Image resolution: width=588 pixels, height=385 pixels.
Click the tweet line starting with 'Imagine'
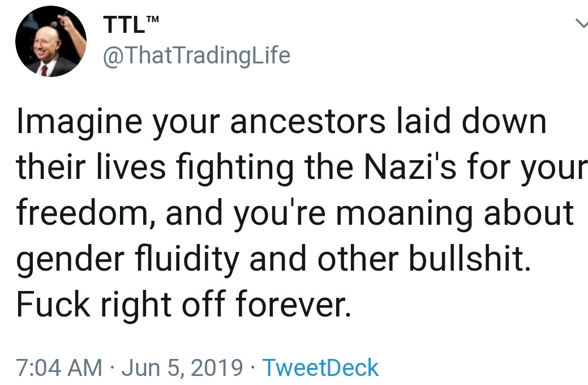point(281,123)
